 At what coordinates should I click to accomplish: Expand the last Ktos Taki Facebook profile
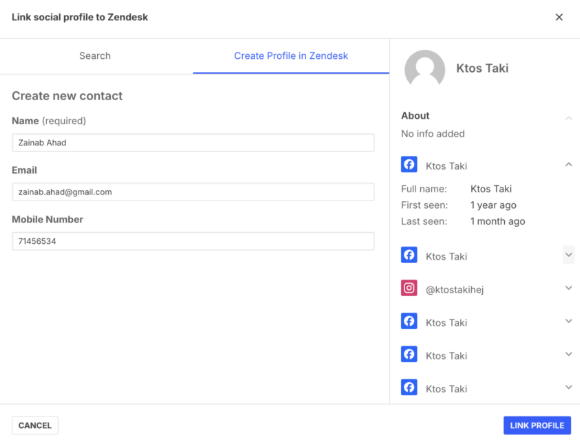pyautogui.click(x=569, y=387)
